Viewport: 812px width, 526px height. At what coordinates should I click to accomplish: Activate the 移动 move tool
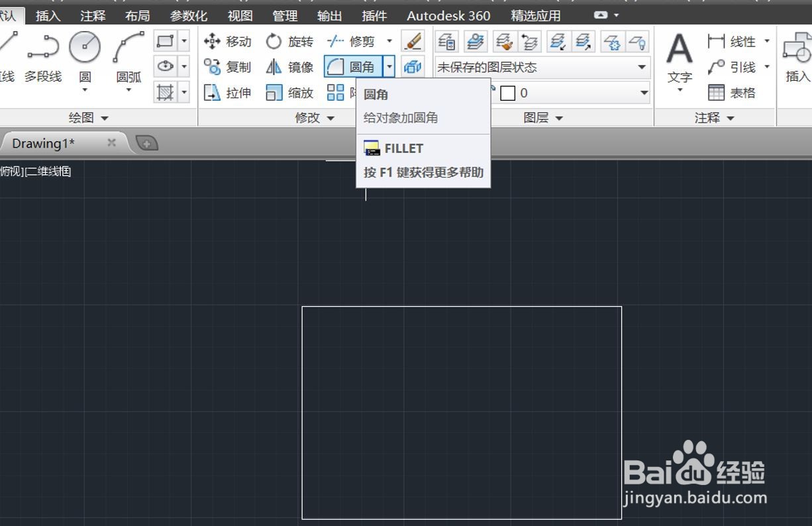pos(228,42)
